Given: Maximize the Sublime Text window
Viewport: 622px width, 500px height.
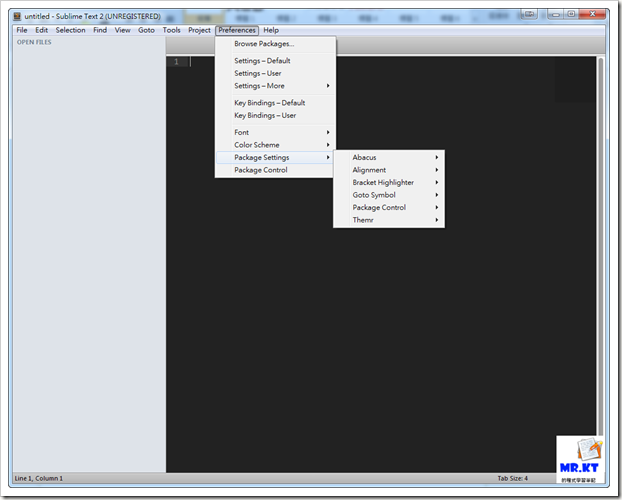Looking at the screenshot, I should [x=571, y=14].
